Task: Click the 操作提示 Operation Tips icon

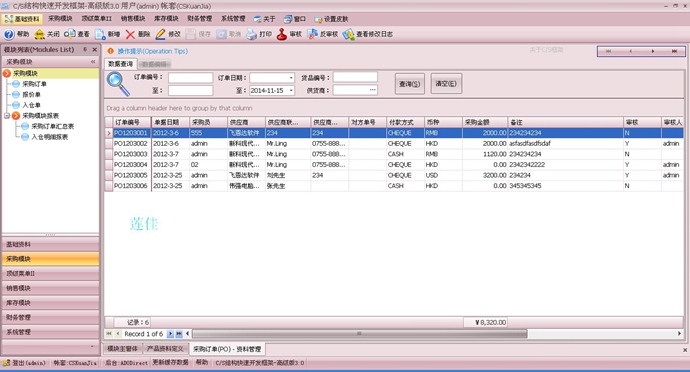Action: coord(110,51)
